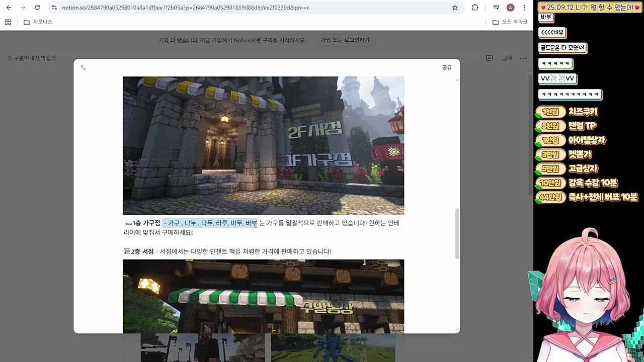644x362 pixels.
Task: Go back with the browser back arrow
Action: pyautogui.click(x=9, y=8)
